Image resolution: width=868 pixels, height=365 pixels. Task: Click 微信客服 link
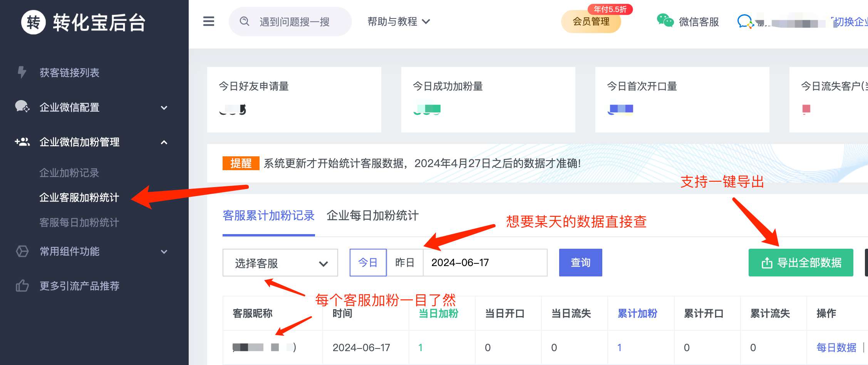pos(699,22)
